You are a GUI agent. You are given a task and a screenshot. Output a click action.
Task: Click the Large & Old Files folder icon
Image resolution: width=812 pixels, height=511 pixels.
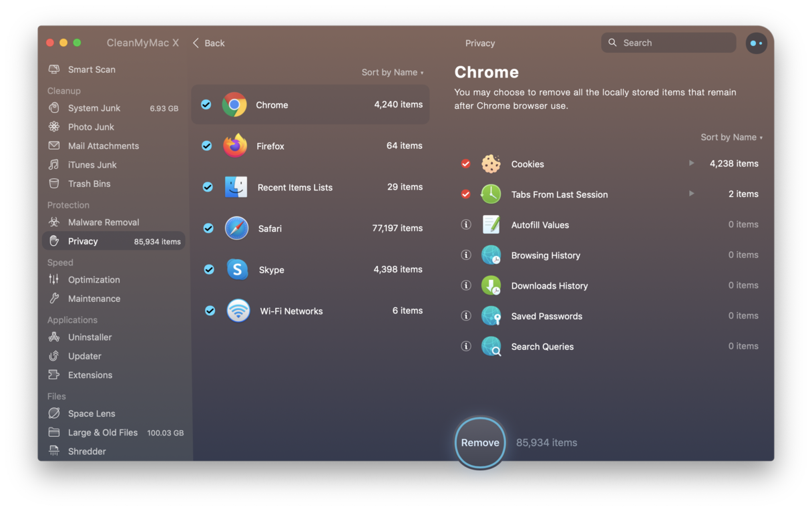(54, 432)
